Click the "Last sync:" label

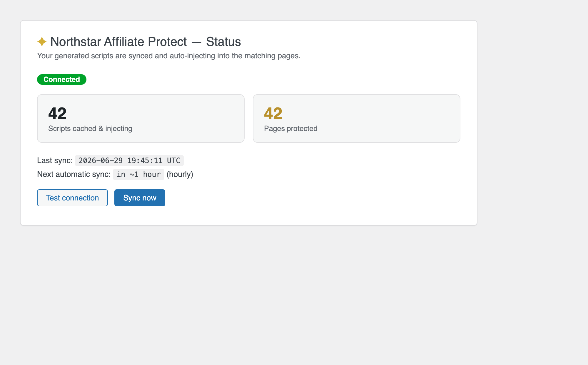(55, 160)
